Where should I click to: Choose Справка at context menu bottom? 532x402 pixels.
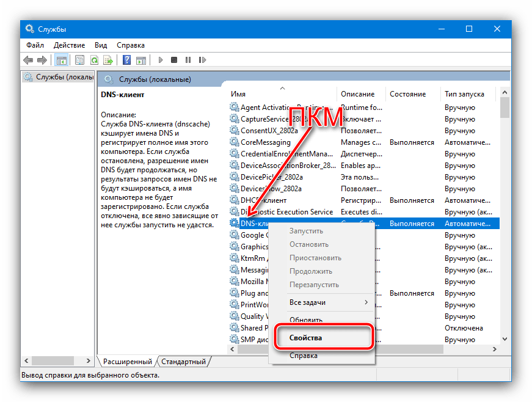point(322,356)
